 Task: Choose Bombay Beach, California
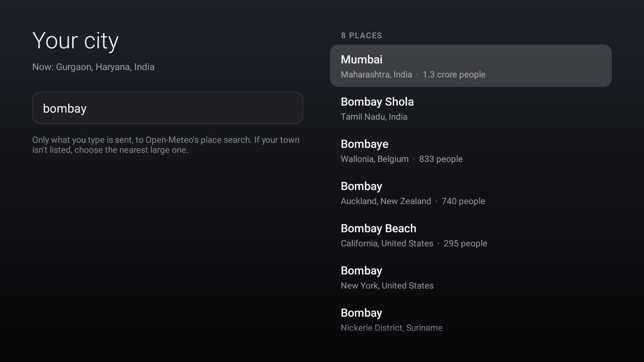click(x=471, y=234)
